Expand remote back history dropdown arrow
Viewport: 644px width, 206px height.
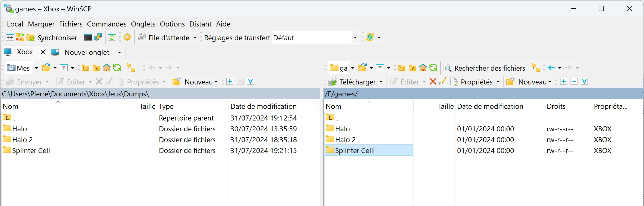[560, 68]
